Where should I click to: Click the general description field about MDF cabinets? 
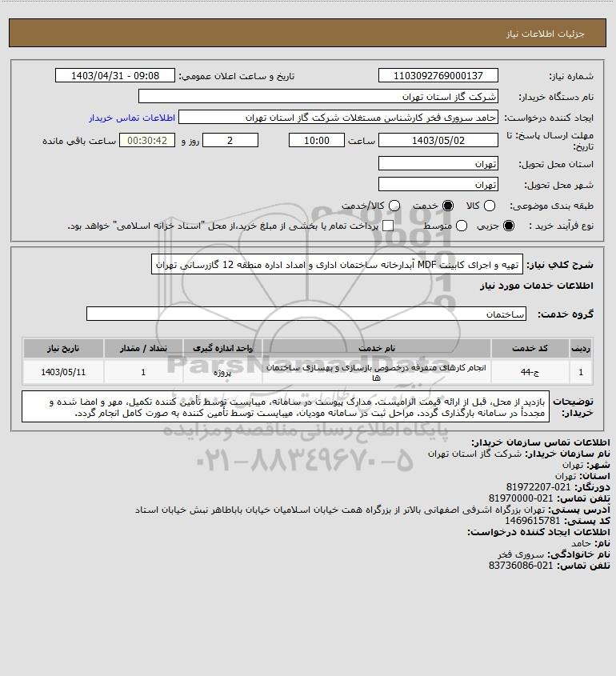tap(337, 264)
